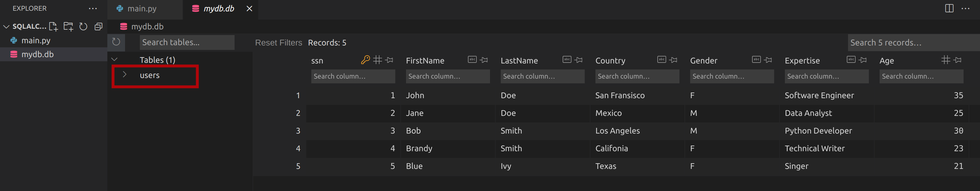Click the New Folder icon in Explorer

[69, 26]
